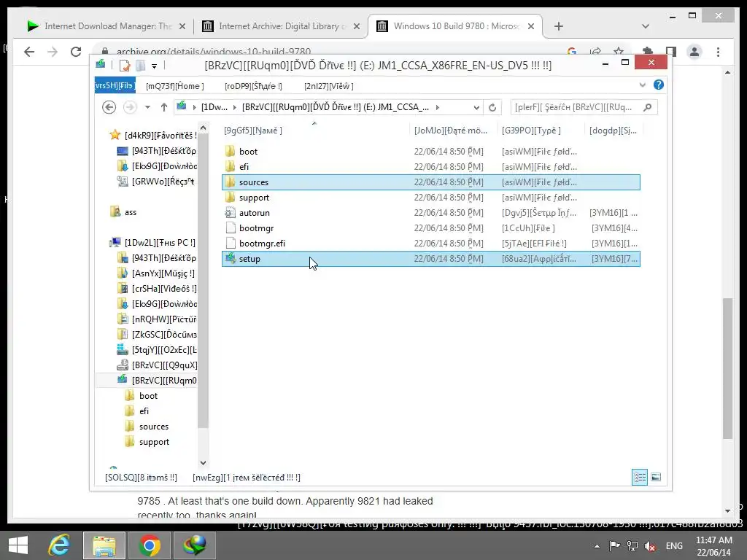The width and height of the screenshot is (747, 560).
Task: Sort by Date modified column header
Action: point(452,130)
